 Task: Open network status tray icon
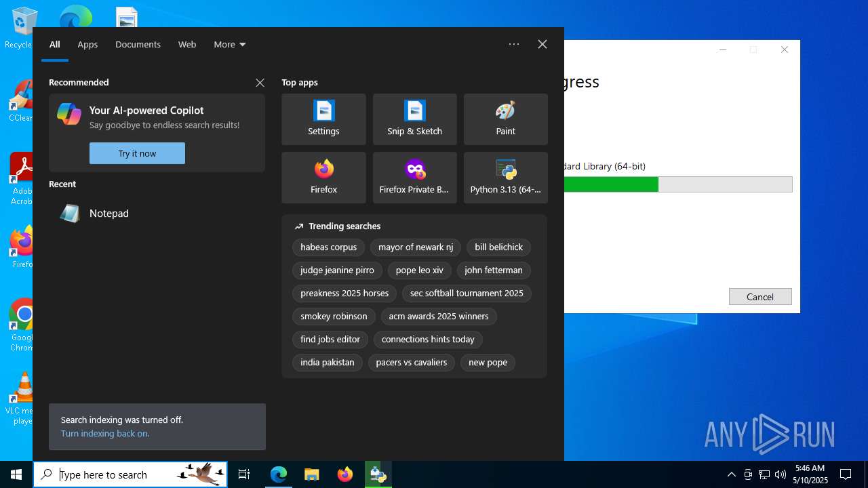click(764, 474)
